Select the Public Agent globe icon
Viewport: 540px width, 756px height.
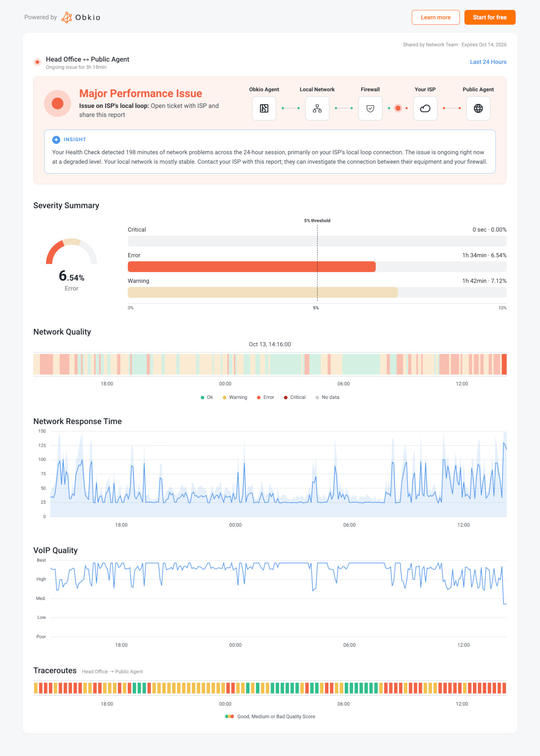click(x=478, y=108)
